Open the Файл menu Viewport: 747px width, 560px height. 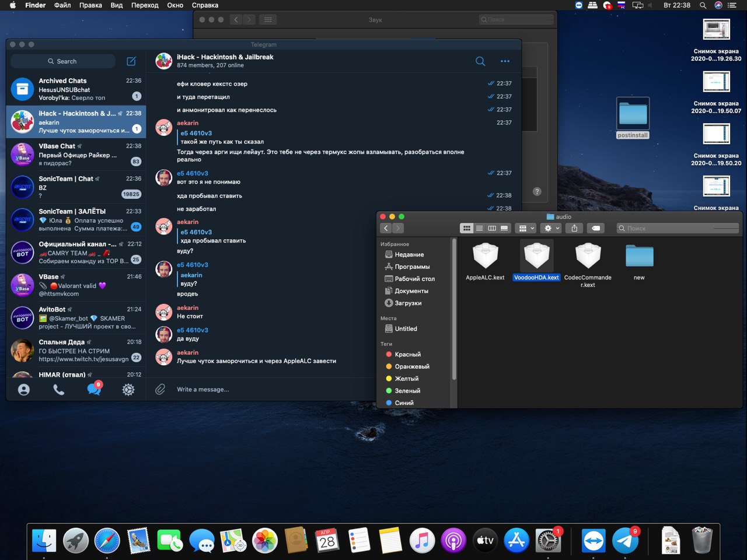click(x=62, y=5)
